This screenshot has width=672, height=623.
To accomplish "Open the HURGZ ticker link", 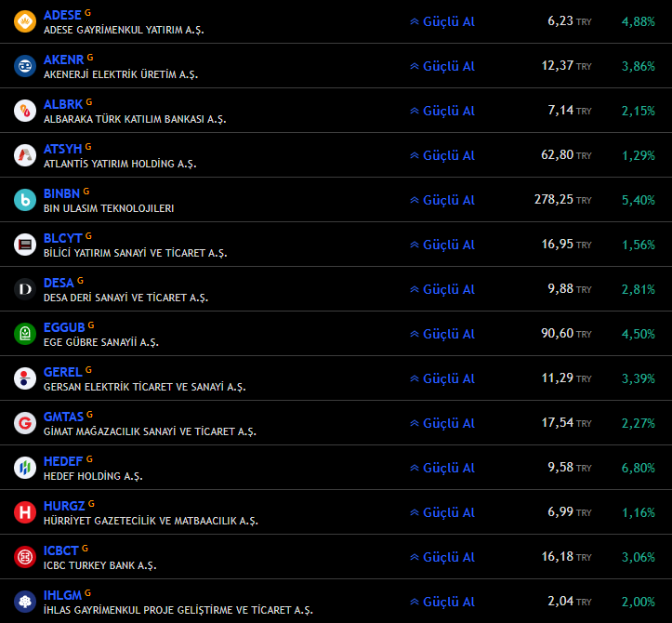I will [x=64, y=506].
